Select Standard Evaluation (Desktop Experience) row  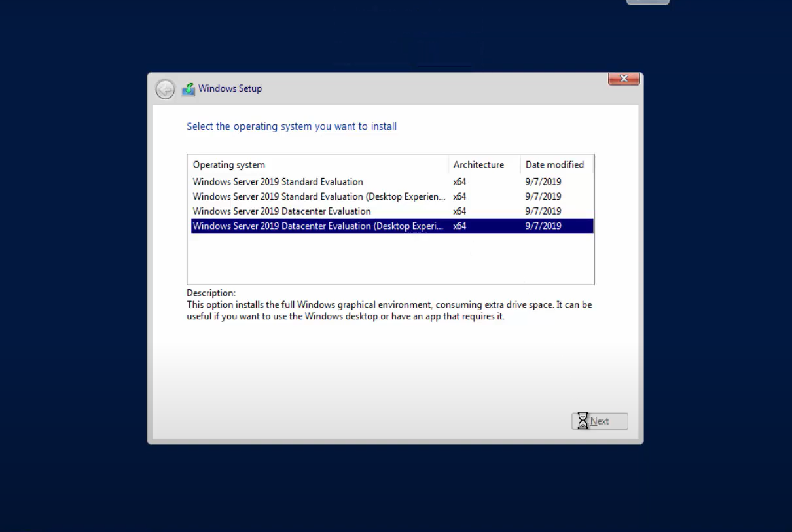(x=392, y=196)
